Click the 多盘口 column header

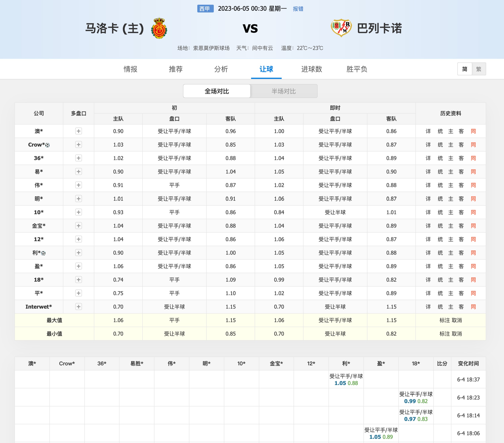[x=78, y=113]
